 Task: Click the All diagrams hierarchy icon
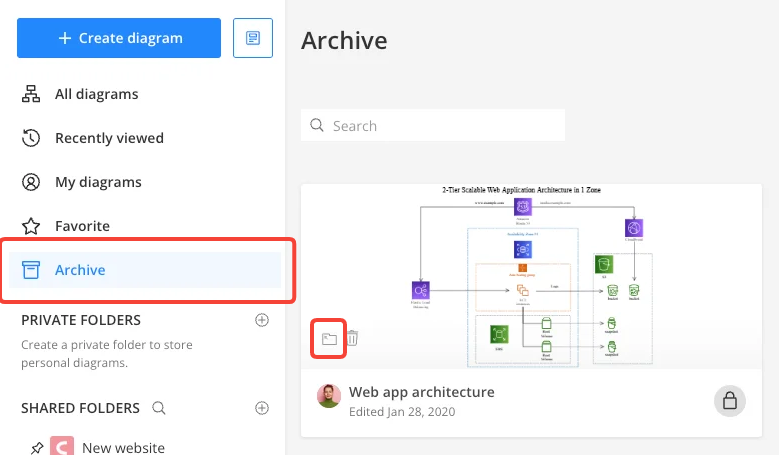click(x=31, y=94)
